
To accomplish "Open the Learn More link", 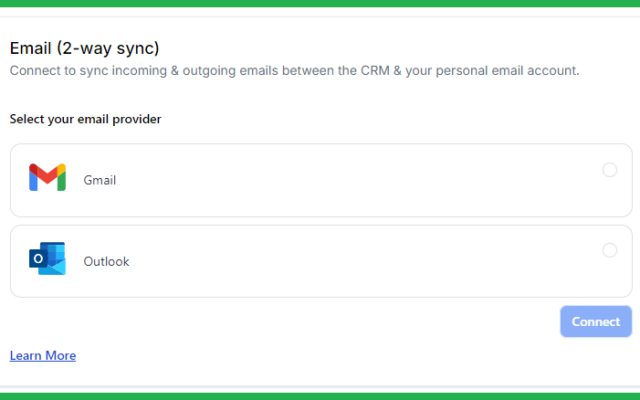I will (x=43, y=355).
